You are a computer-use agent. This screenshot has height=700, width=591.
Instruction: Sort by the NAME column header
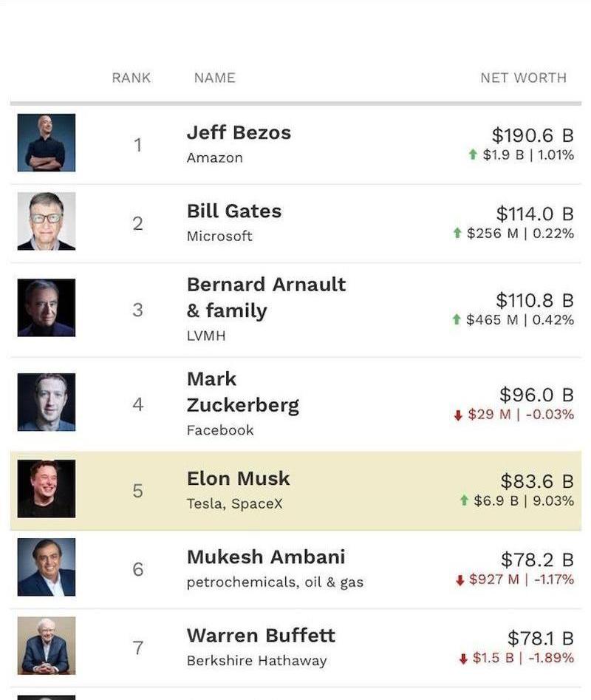click(214, 78)
